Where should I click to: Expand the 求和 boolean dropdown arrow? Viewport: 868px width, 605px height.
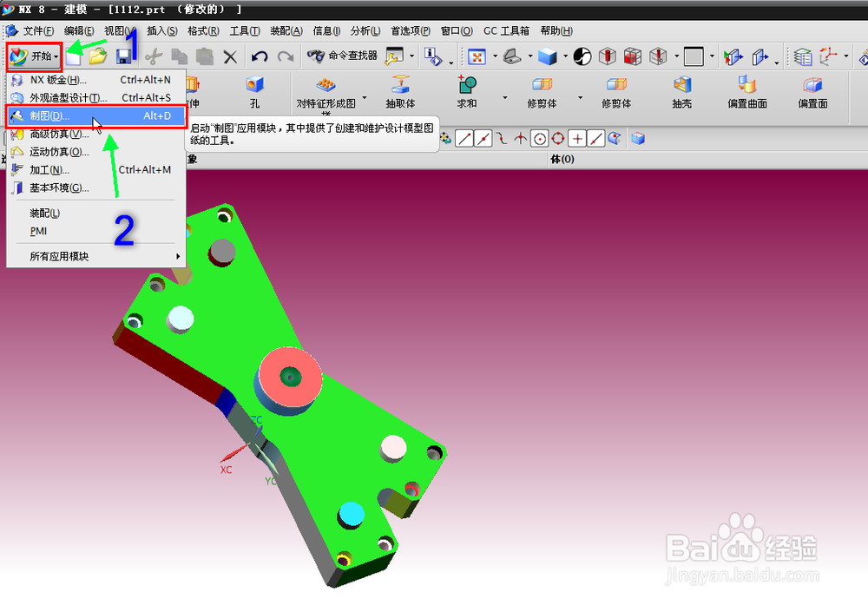(x=505, y=98)
